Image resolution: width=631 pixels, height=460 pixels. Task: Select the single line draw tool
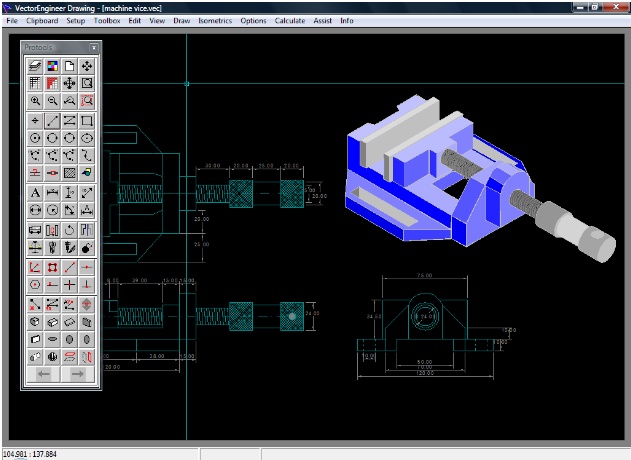click(x=52, y=121)
